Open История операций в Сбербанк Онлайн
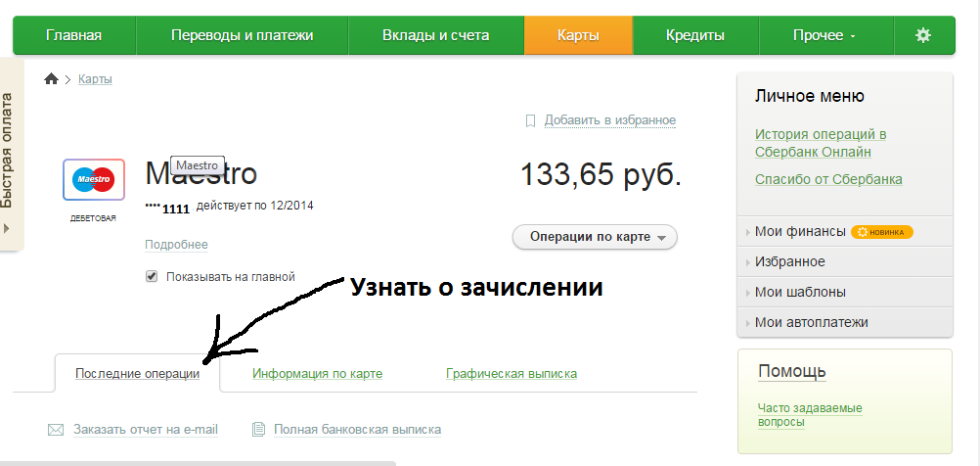Image resolution: width=980 pixels, height=466 pixels. click(x=821, y=143)
